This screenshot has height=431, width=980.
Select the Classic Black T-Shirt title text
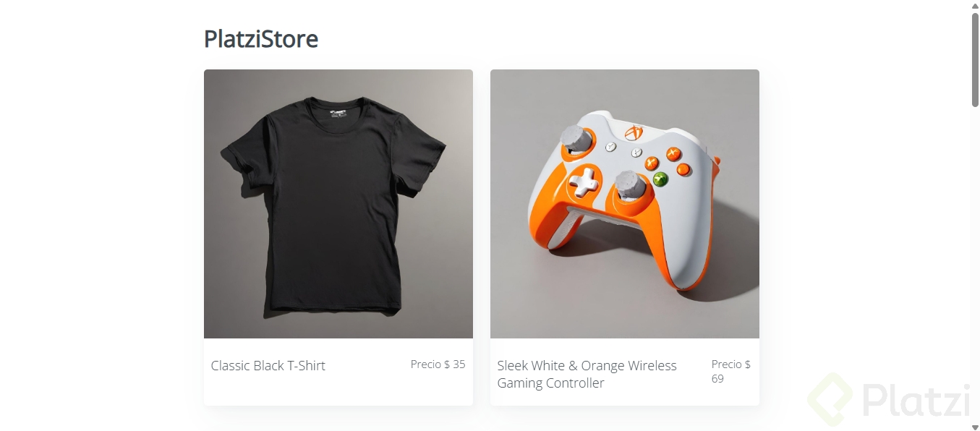(268, 365)
